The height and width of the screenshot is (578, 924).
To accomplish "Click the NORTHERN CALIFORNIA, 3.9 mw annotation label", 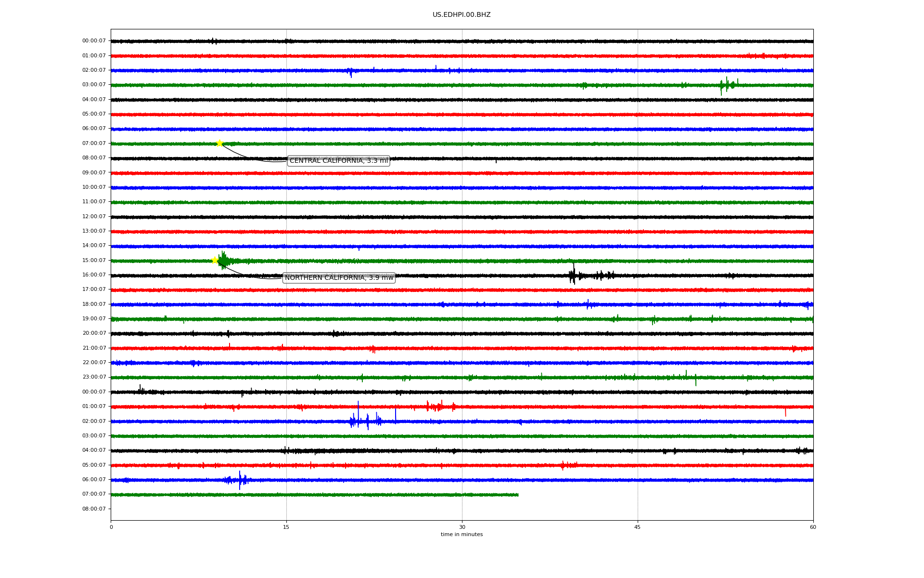I will click(339, 278).
